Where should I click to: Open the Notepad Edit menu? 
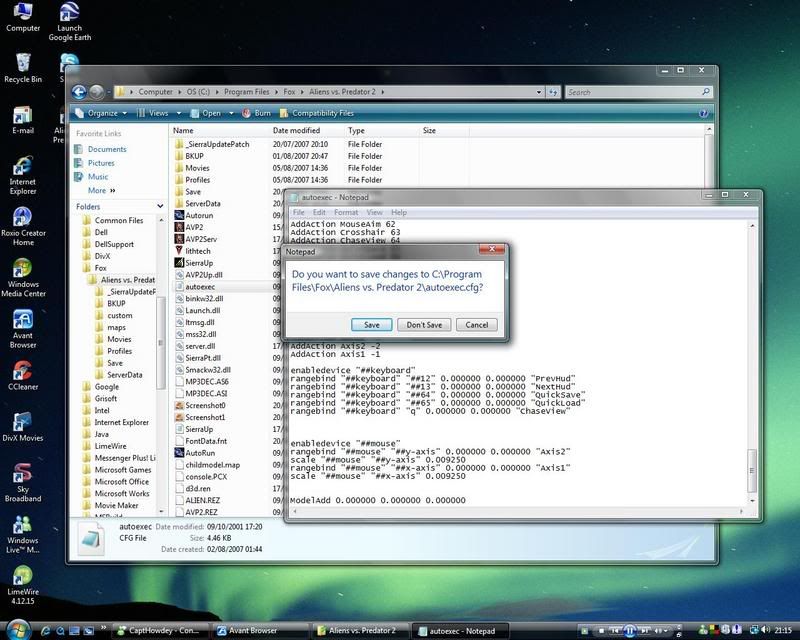[319, 212]
